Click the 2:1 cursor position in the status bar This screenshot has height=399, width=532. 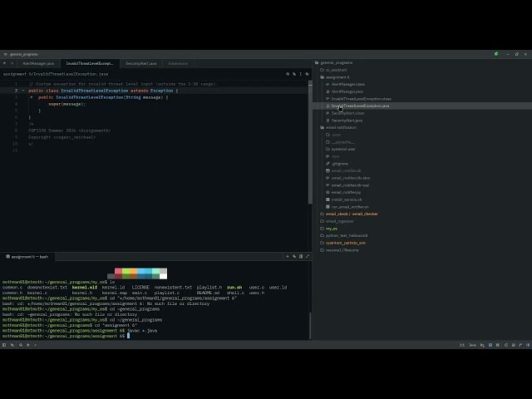(462, 345)
